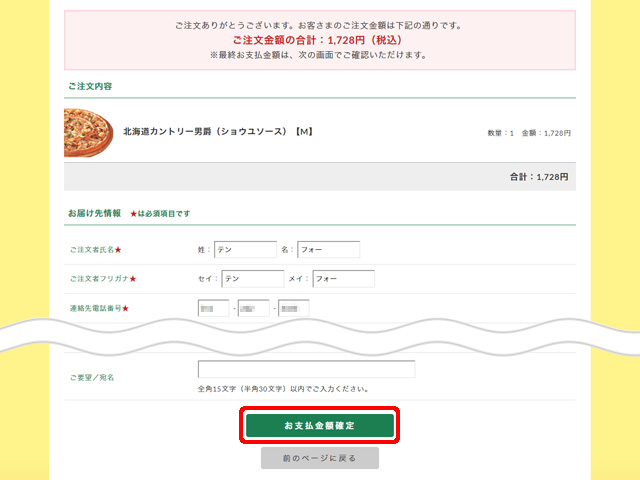Click the first phone number box

coord(213,308)
